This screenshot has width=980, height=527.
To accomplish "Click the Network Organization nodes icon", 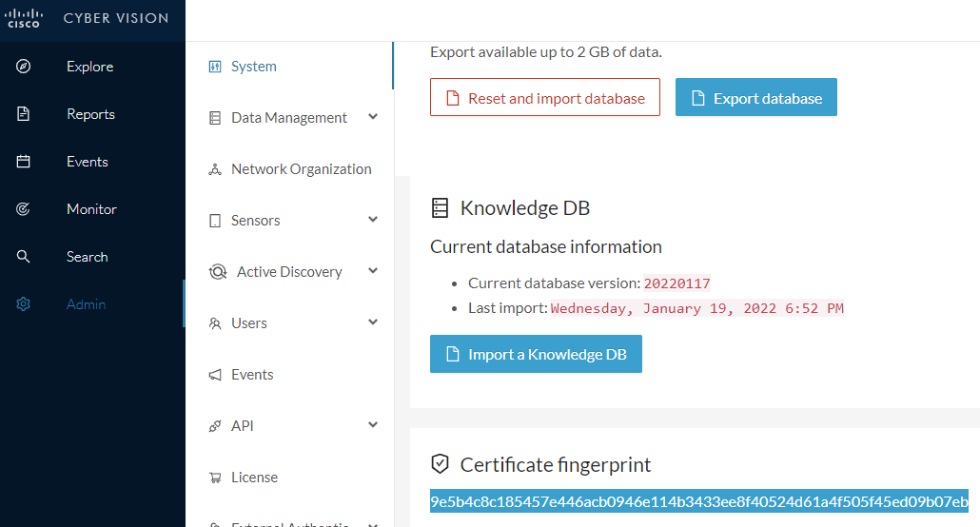I will [x=215, y=169].
